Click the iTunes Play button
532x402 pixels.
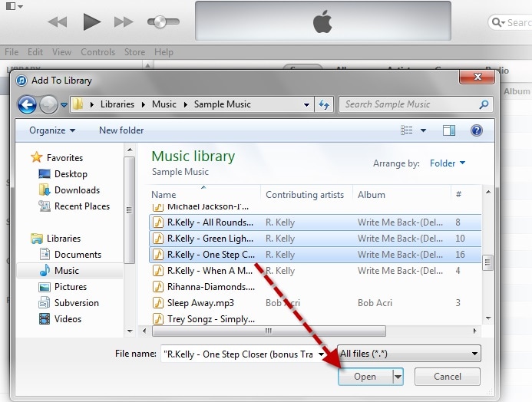click(91, 22)
